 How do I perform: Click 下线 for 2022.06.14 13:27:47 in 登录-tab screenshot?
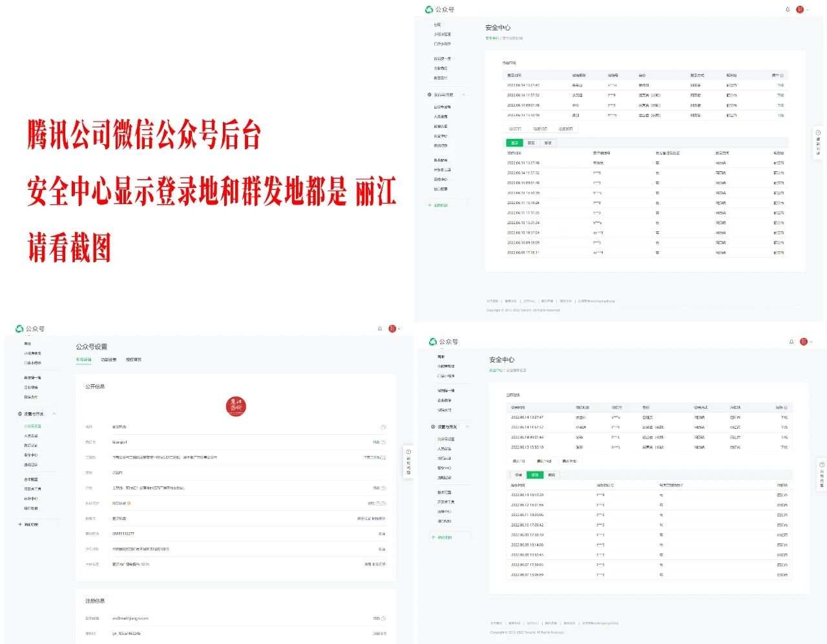[x=780, y=85]
